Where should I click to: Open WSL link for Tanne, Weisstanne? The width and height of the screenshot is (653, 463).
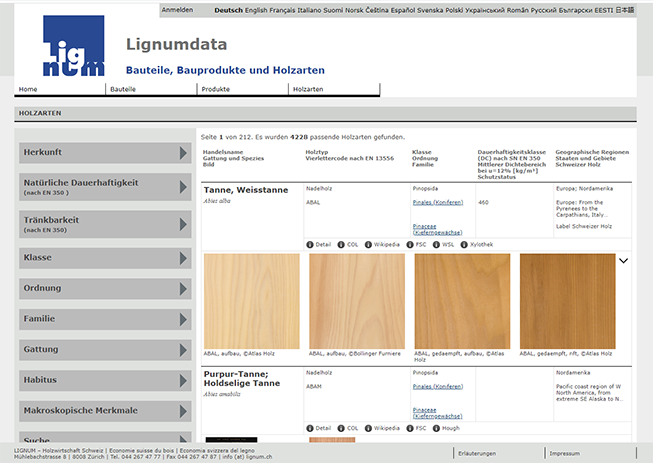pos(444,244)
